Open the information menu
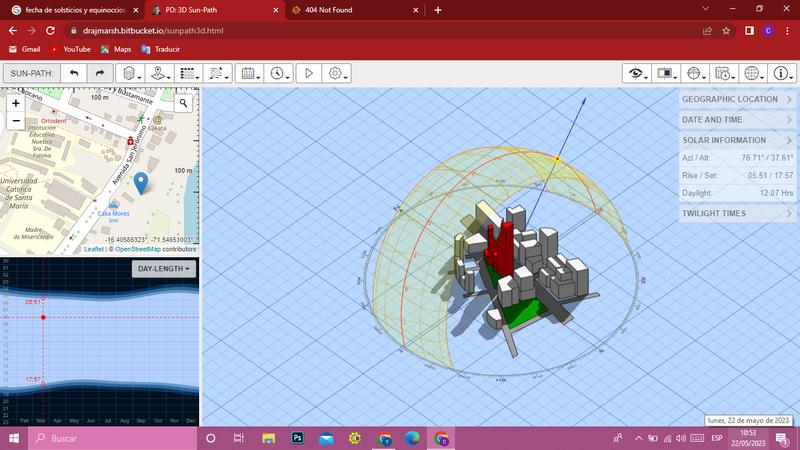800x450 pixels. (x=782, y=73)
